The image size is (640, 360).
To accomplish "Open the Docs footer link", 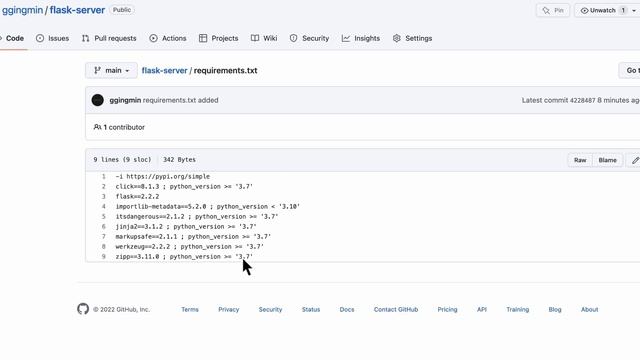I will coord(347,309).
